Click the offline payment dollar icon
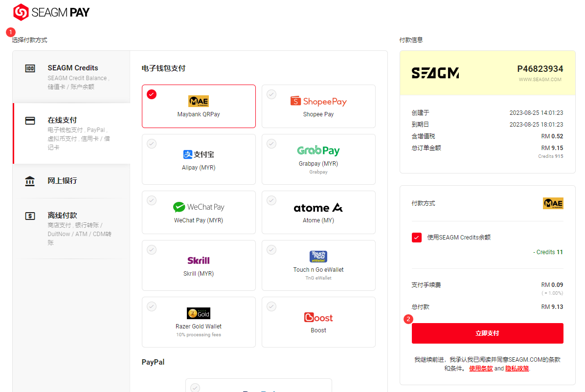 pyautogui.click(x=30, y=216)
